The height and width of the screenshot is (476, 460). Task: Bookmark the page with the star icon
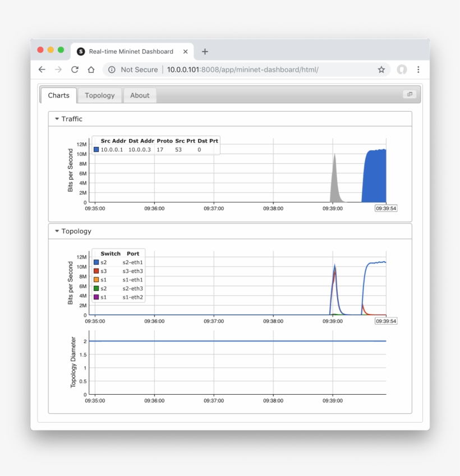[381, 70]
